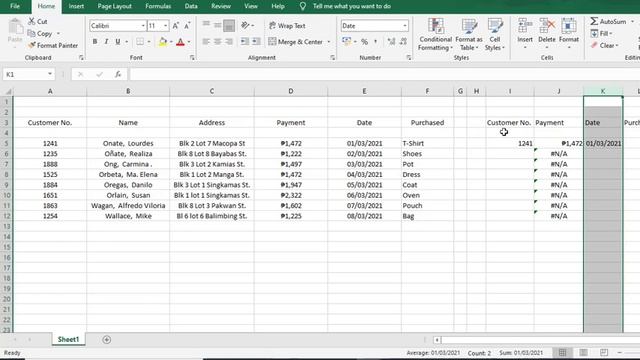Viewport: 640px width, 360px height.
Task: Open Clipboard pane launcher
Action: click(x=81, y=58)
